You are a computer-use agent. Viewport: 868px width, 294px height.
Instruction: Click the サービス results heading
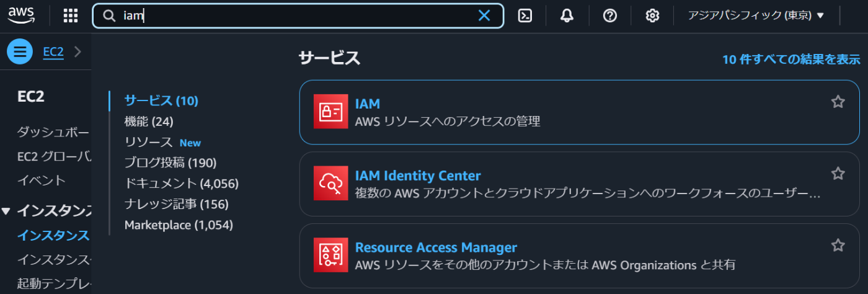(329, 58)
